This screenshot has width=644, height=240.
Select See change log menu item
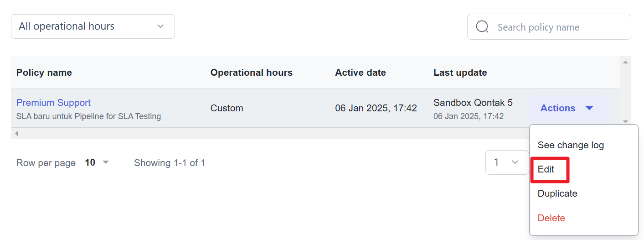tap(571, 145)
